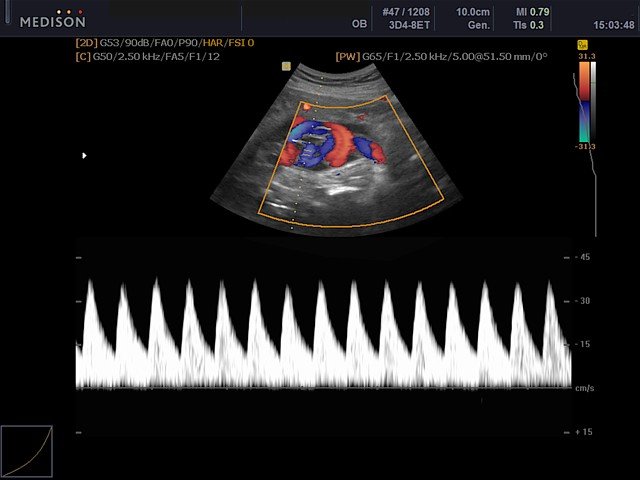Click the color Doppler velocity scale bar

pos(583,101)
